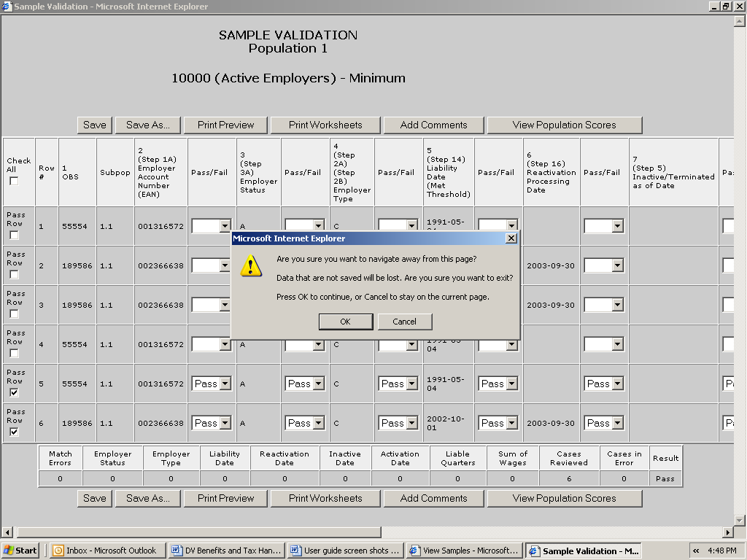The image size is (747, 560).
Task: Switch to View Samples browser window
Action: [x=465, y=551]
